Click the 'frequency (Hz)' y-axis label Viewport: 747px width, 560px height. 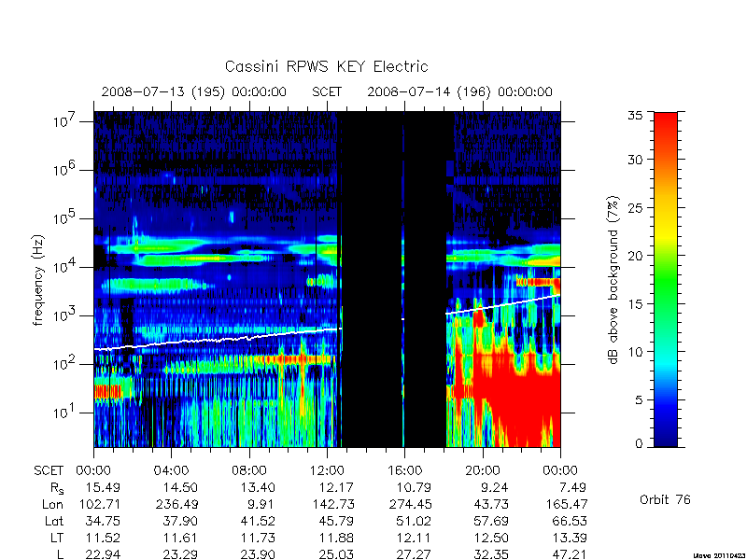click(38, 280)
